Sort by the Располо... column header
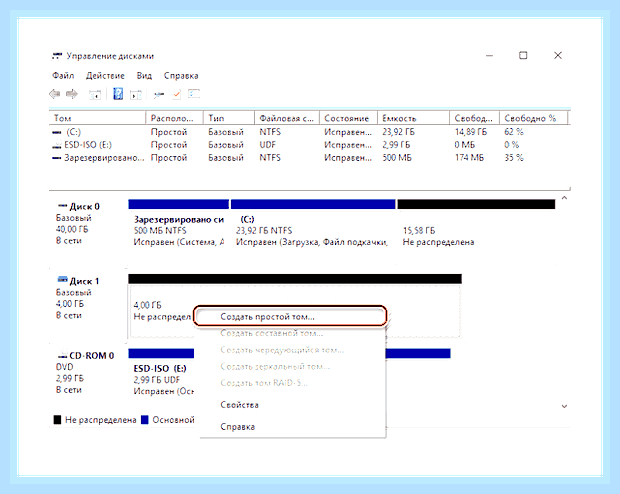The height and width of the screenshot is (494, 620). [x=174, y=118]
